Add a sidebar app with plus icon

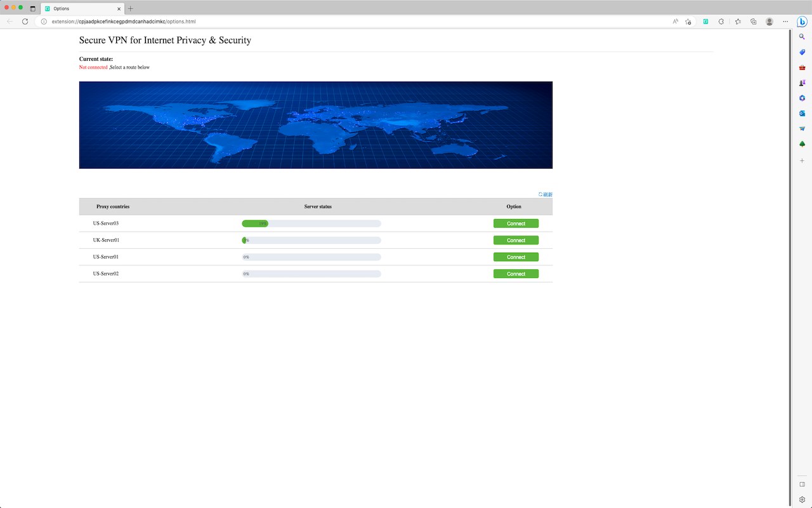click(802, 161)
